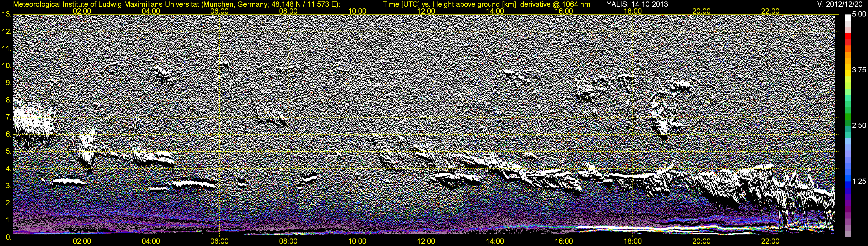Click the 6. height axis label

(8, 135)
